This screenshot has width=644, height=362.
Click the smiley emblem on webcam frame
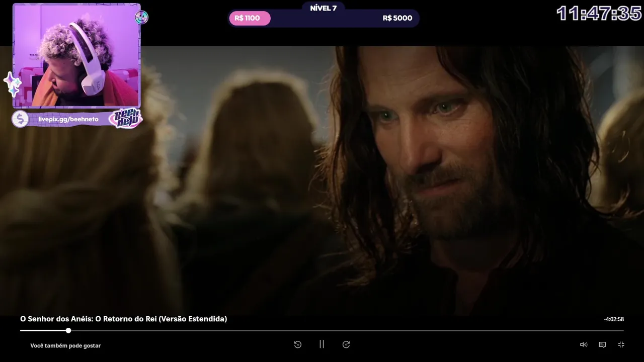141,17
